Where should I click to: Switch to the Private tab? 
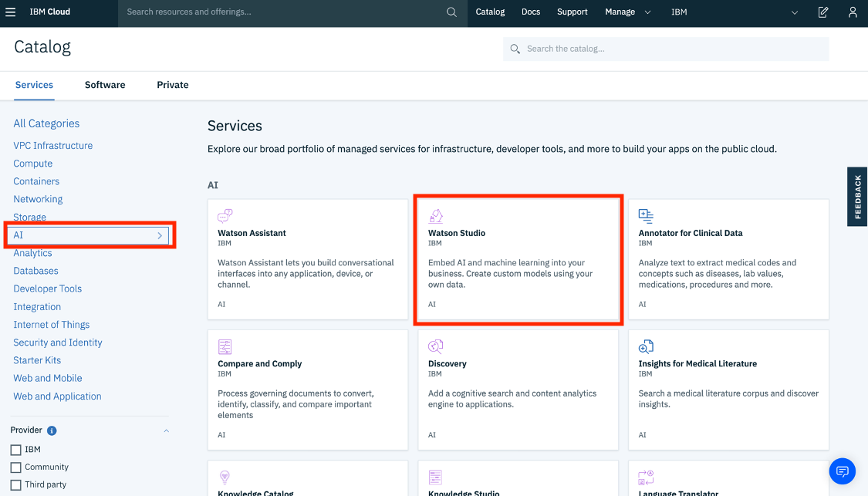click(173, 85)
